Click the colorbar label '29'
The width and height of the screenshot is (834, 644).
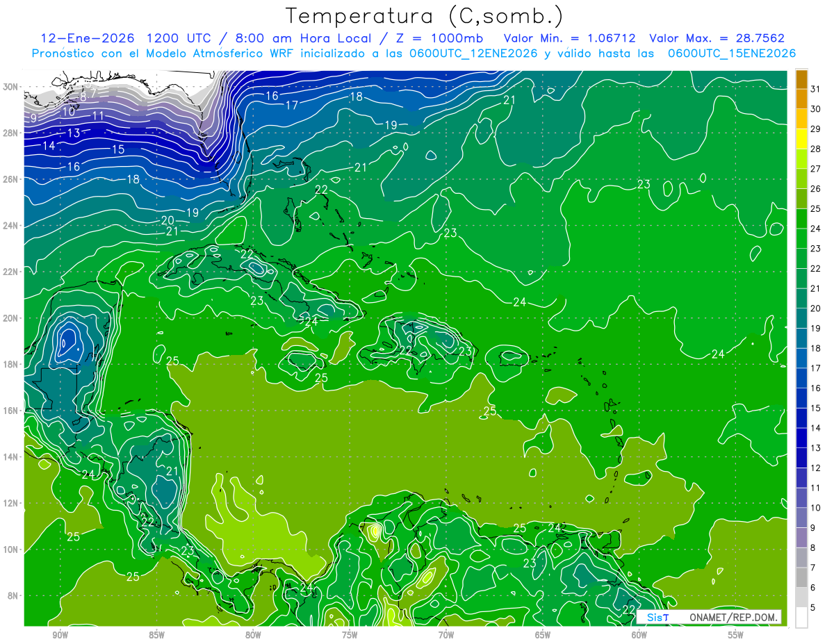[816, 129]
